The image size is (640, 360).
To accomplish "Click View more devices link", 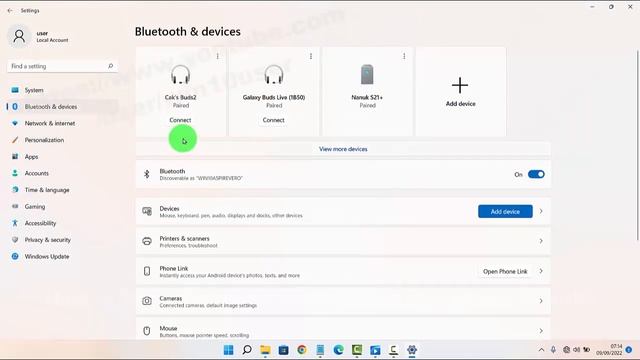I will (343, 149).
